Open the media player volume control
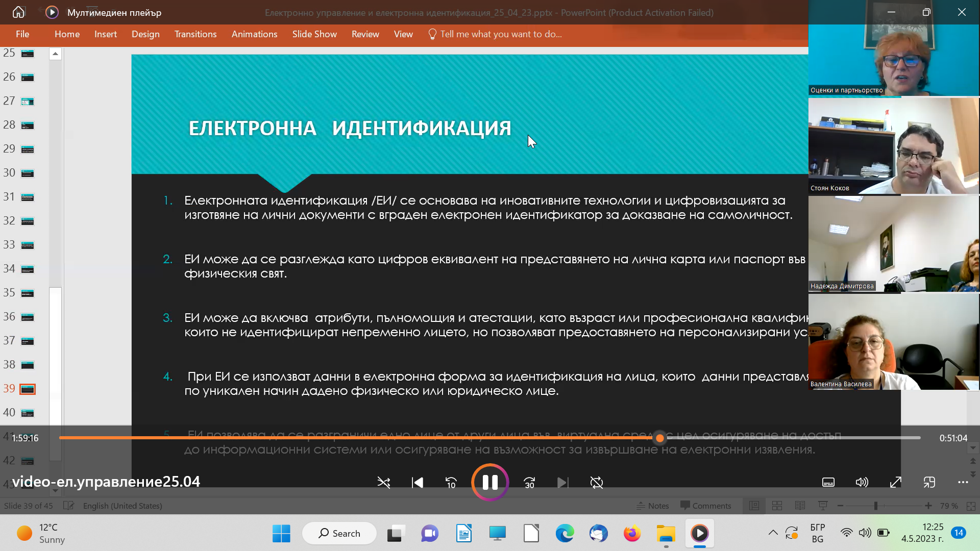The image size is (980, 551). tap(862, 482)
